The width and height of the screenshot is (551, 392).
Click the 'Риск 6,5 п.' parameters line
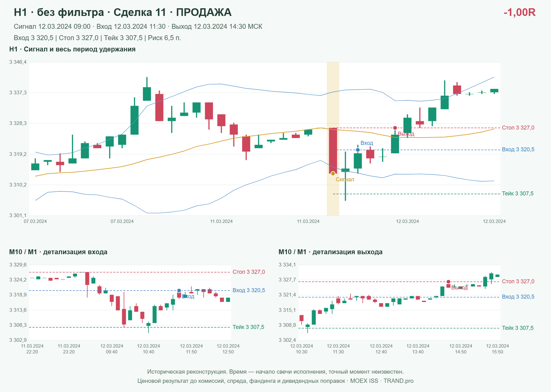[x=97, y=38]
